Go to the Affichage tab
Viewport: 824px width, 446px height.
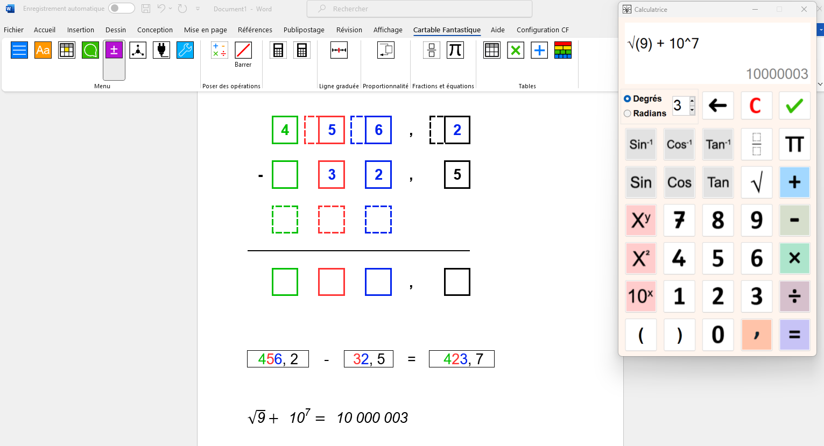pos(388,30)
